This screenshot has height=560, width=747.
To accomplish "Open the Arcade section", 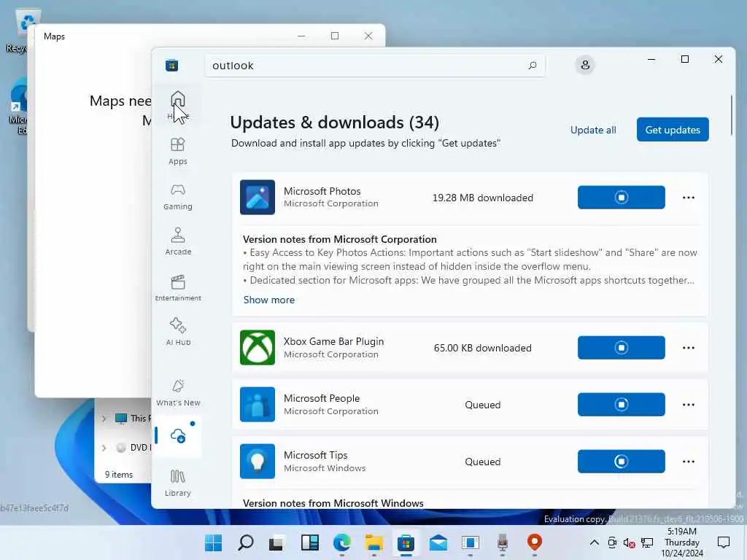I will click(178, 241).
